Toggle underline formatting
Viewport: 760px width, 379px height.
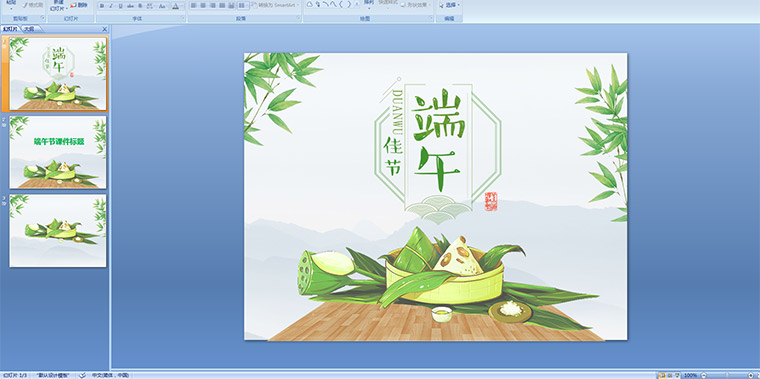[x=120, y=6]
